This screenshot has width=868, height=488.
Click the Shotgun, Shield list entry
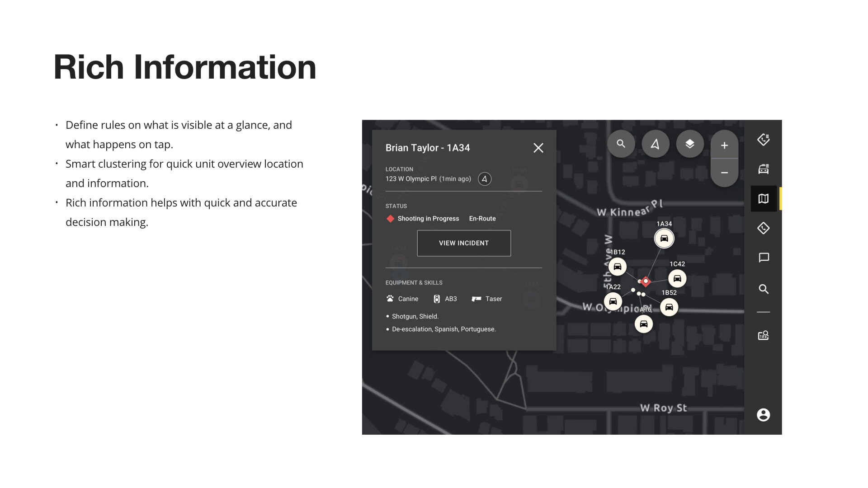415,316
